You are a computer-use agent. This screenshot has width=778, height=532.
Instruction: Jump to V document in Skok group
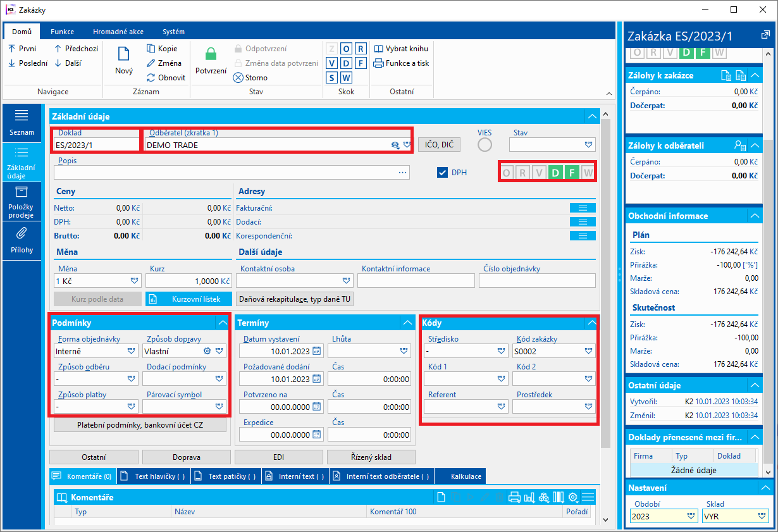[331, 63]
